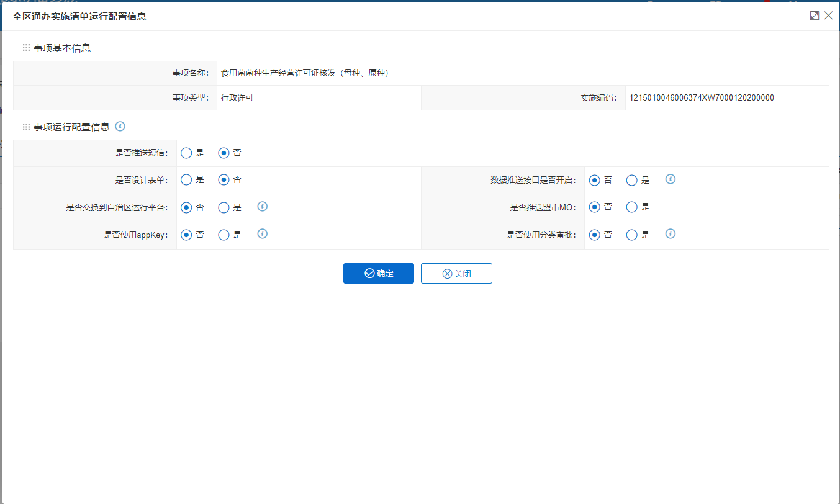Select 否 for 是否推送短信
This screenshot has width=840, height=504.
(x=224, y=153)
